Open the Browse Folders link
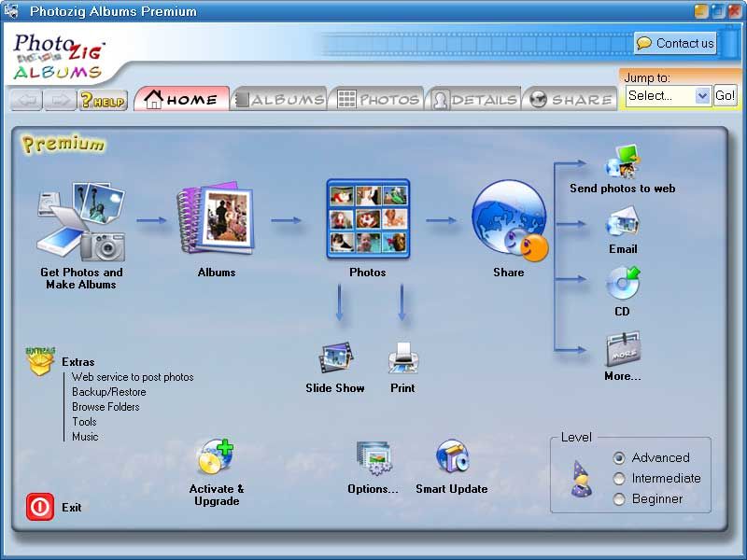 106,407
